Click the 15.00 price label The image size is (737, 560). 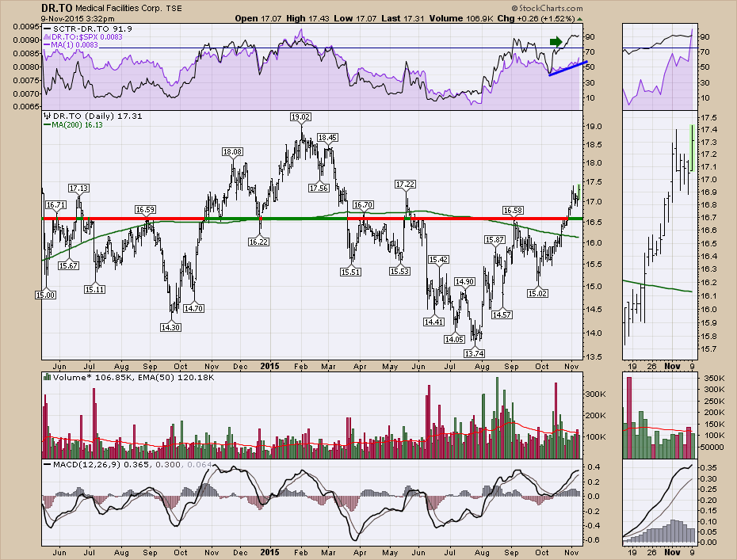46,295
